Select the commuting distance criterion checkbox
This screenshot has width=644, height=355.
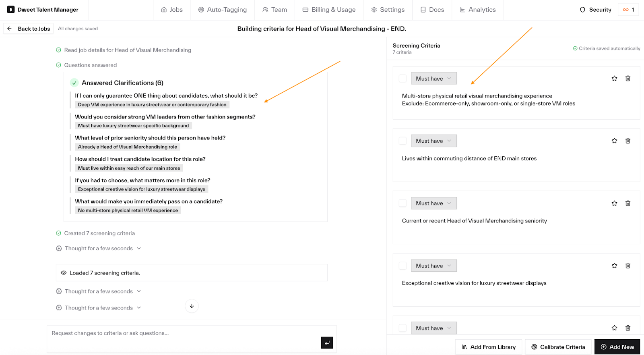click(x=402, y=141)
